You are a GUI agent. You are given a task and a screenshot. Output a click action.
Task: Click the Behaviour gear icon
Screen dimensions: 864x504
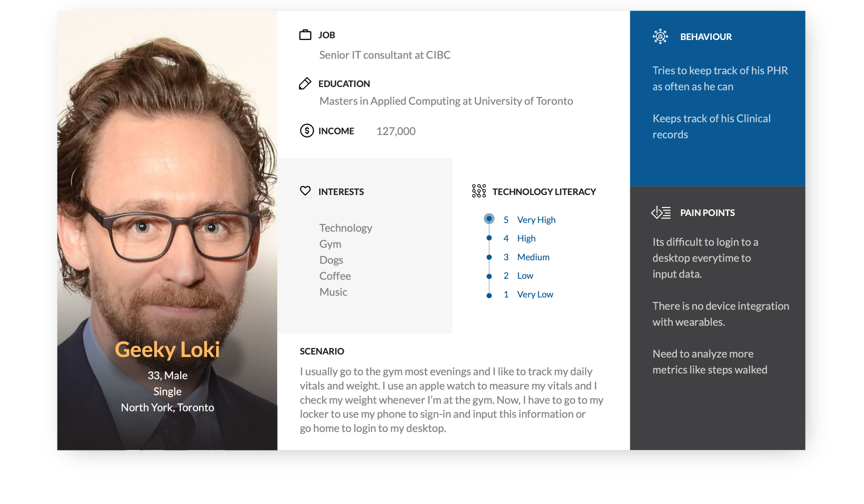660,36
